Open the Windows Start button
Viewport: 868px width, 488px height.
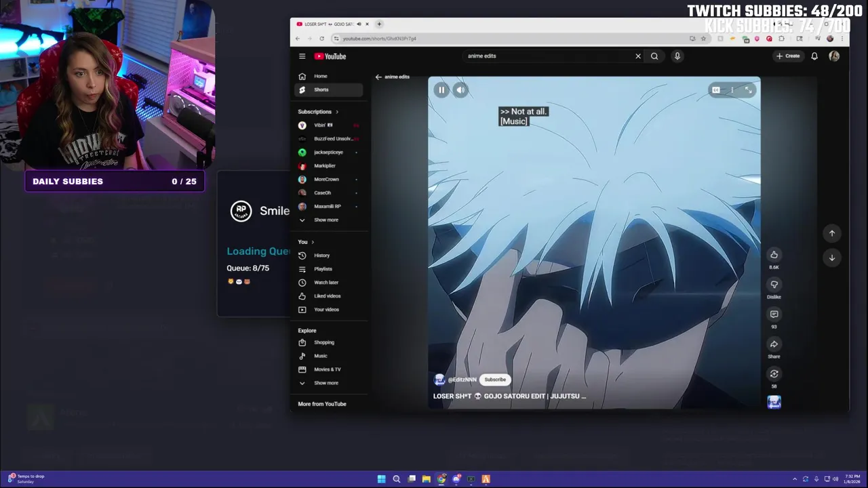point(381,479)
